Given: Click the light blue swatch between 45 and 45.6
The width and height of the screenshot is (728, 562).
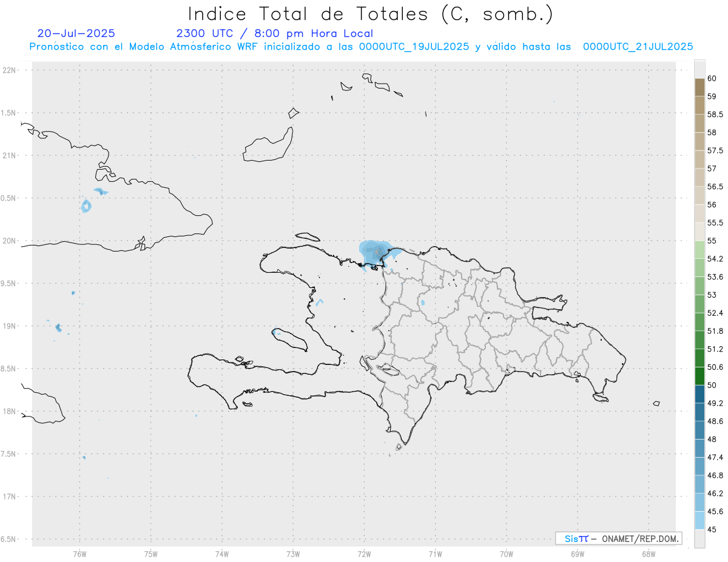Looking at the screenshot, I should 699,520.
